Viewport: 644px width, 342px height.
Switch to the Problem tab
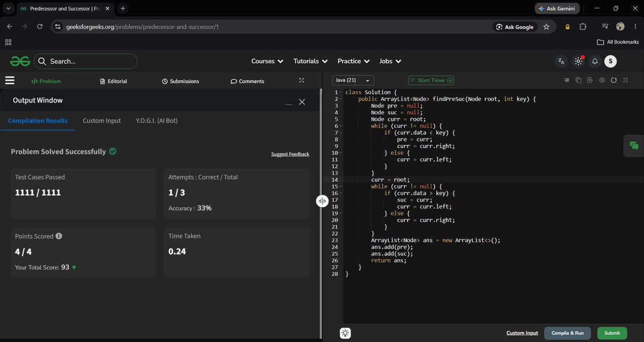pos(46,81)
